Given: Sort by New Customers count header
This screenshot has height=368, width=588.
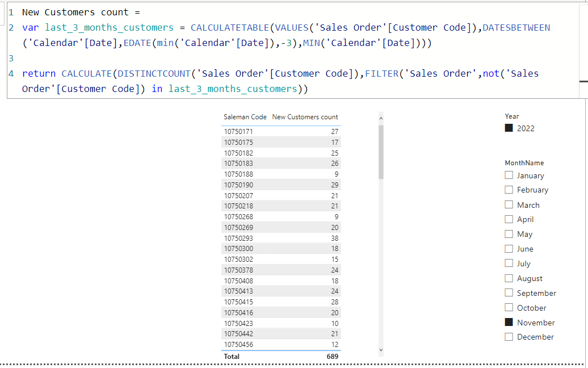Looking at the screenshot, I should 305,117.
